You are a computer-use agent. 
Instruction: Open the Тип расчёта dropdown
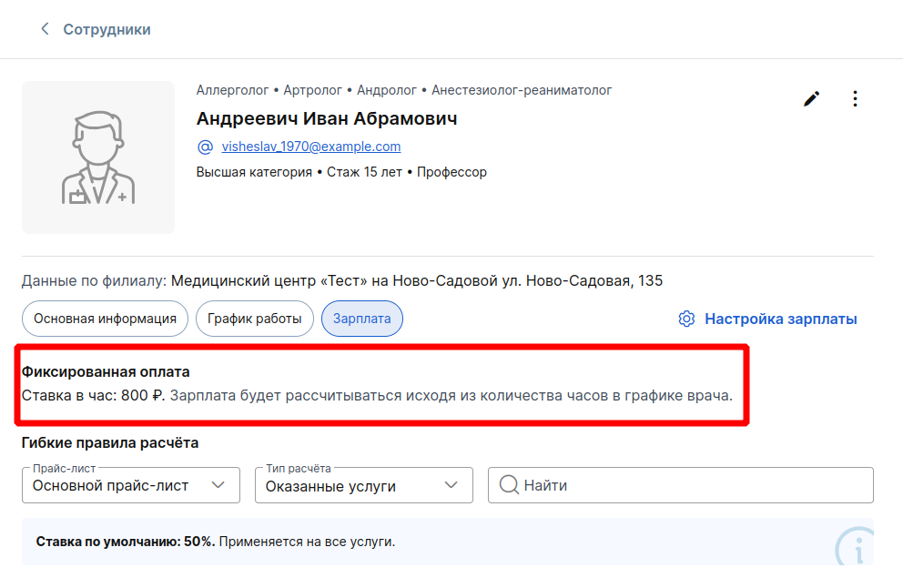[364, 485]
